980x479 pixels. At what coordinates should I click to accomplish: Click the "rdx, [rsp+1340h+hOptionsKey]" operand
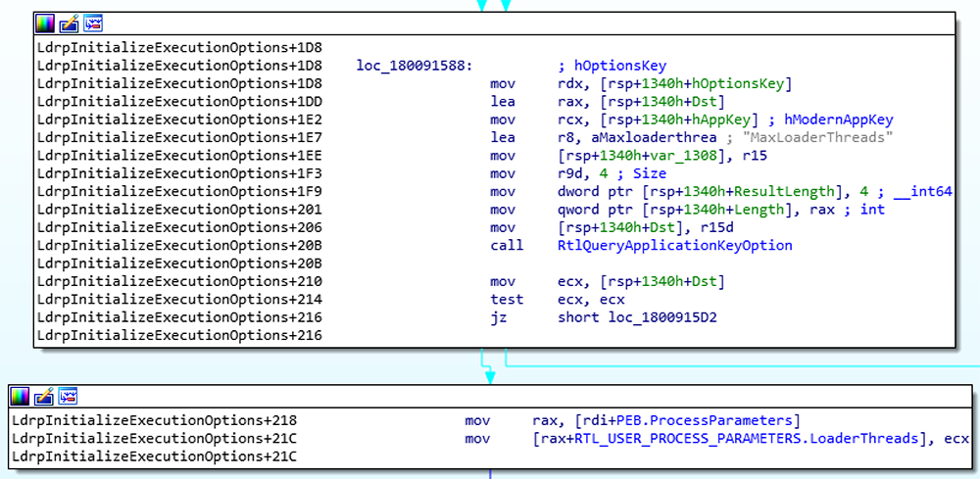[x=675, y=83]
